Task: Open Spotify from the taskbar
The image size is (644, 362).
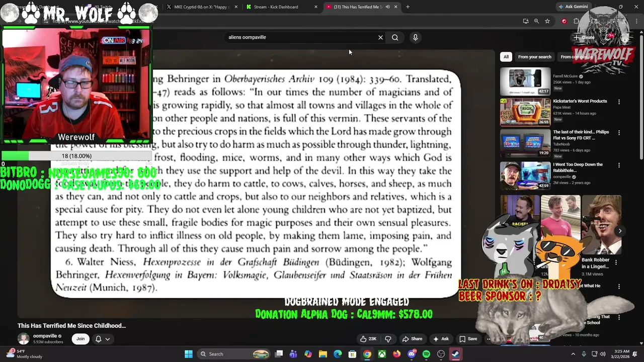Action: 426,354
